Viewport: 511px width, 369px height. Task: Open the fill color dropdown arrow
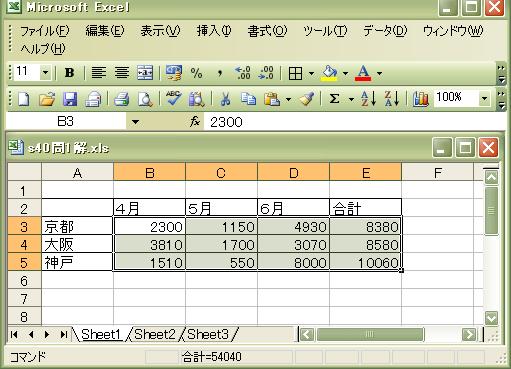click(x=345, y=73)
